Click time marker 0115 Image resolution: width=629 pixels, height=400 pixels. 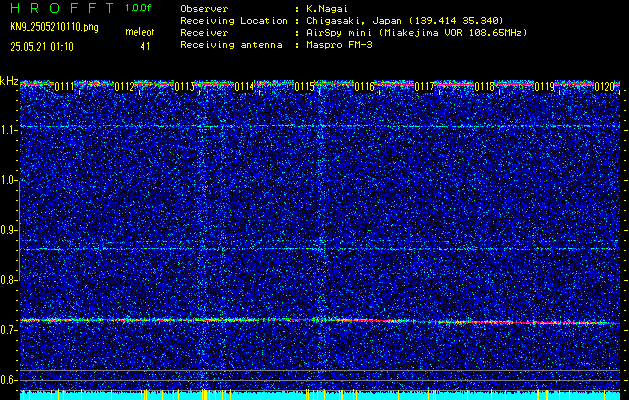(x=304, y=87)
